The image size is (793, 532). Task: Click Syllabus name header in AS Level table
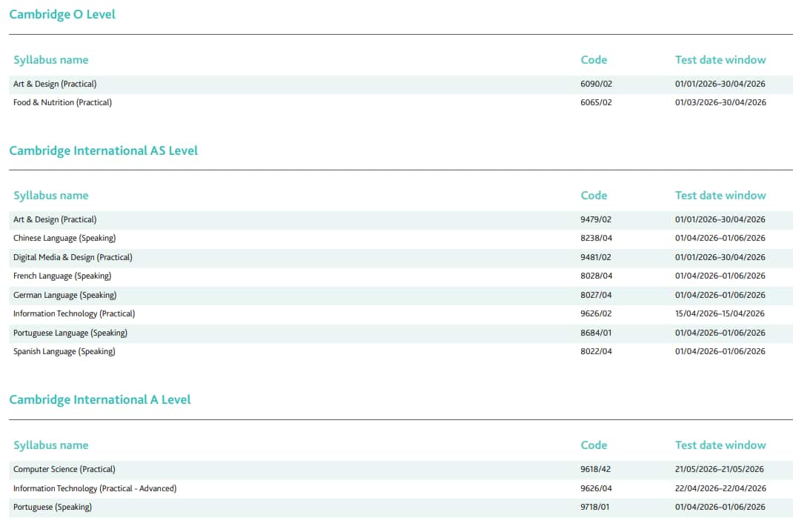[x=50, y=196]
